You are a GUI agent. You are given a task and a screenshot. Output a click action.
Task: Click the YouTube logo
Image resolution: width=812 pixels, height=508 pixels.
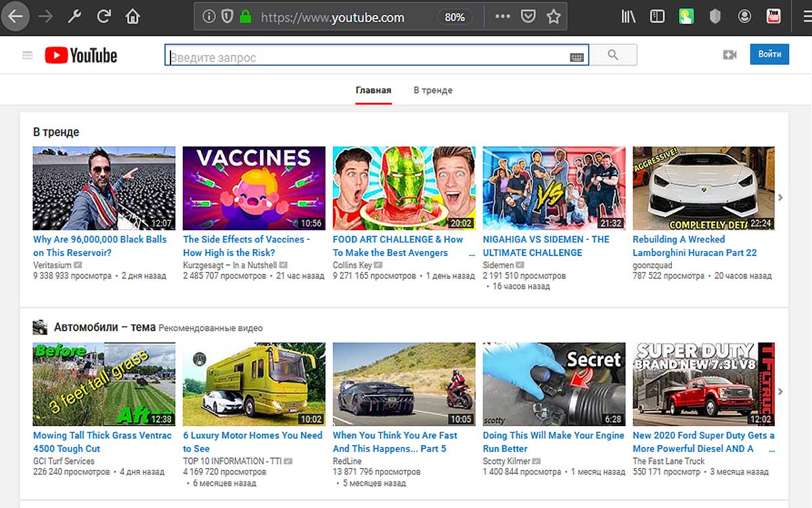[x=81, y=56]
